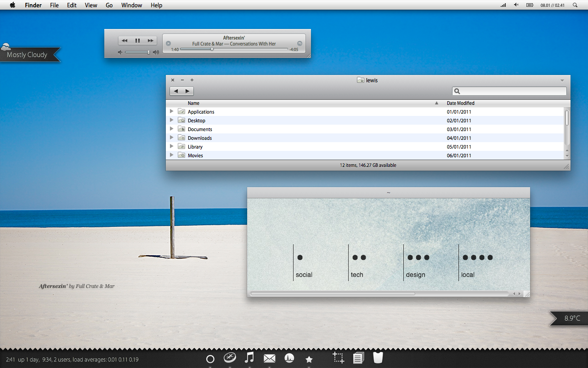Screen dimensions: 588x368
Task: Select the Documents row
Action: pyautogui.click(x=365, y=129)
